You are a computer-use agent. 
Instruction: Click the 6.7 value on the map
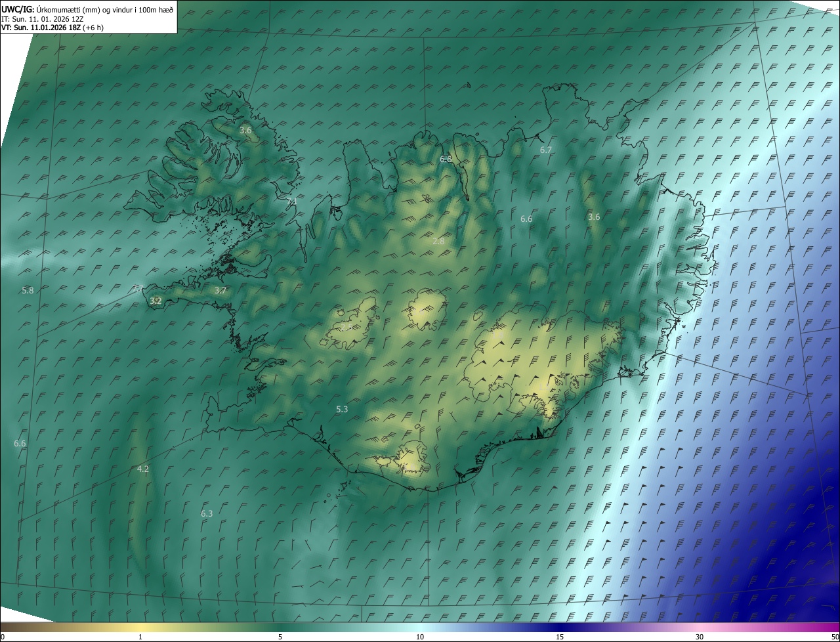click(546, 150)
